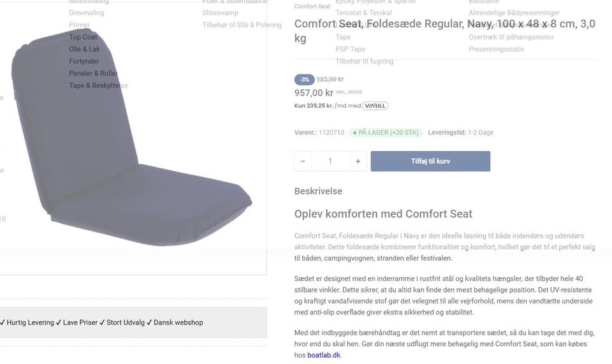Screen dimensions: 612x364
Task: Click the -3% discount badge
Action: (x=304, y=80)
